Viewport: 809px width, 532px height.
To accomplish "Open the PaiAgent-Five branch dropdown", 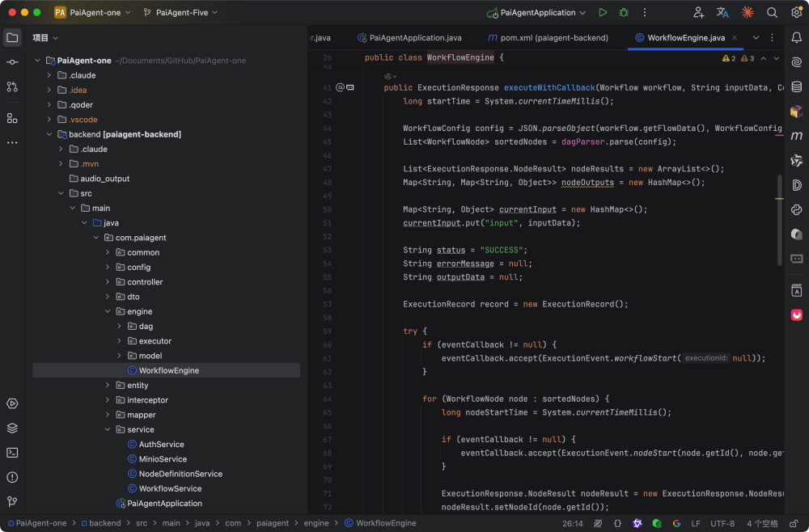I will 182,13.
